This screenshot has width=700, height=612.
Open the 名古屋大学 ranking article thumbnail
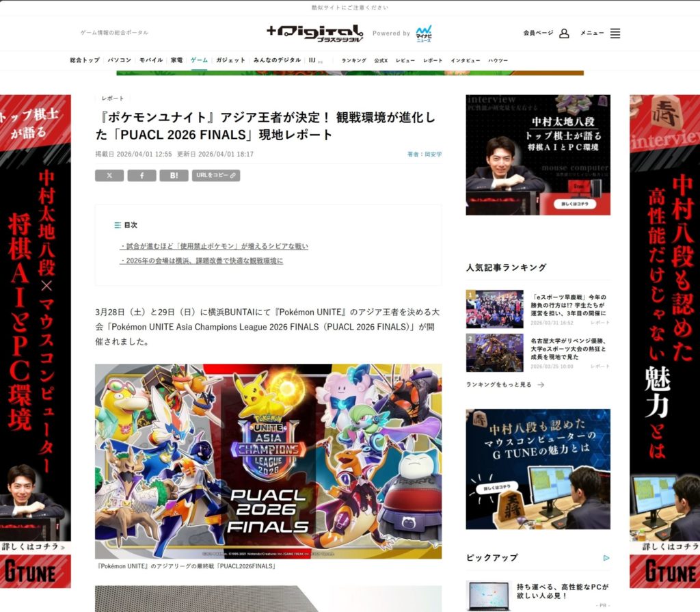(494, 352)
